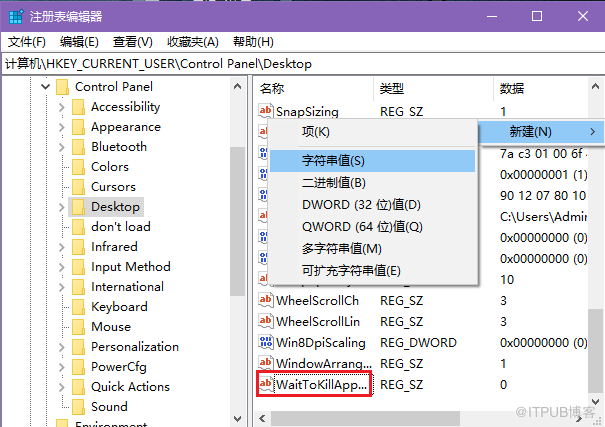Click tree pane scroll down arrow
Viewport: 605px width, 427px height.
pyautogui.click(x=238, y=419)
